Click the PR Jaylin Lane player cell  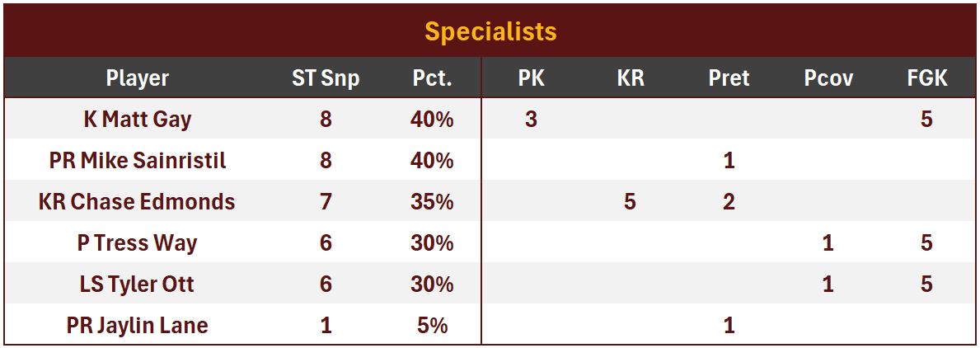pyautogui.click(x=138, y=326)
